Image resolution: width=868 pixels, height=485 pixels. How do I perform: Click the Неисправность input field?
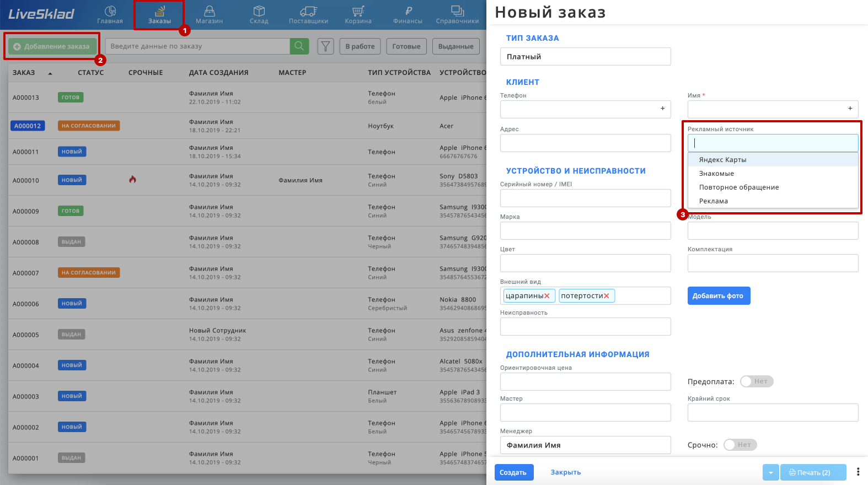[x=586, y=326]
